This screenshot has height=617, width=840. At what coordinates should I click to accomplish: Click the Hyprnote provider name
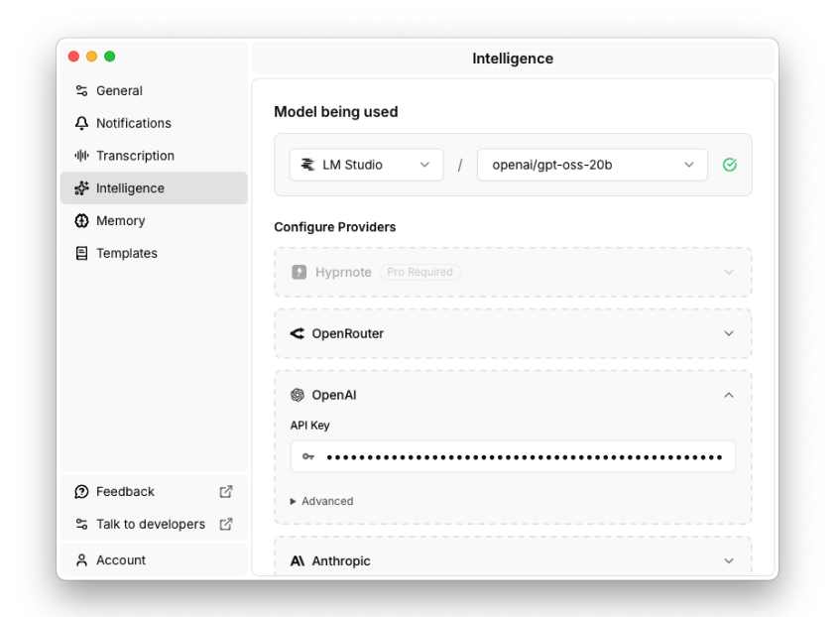coord(343,273)
